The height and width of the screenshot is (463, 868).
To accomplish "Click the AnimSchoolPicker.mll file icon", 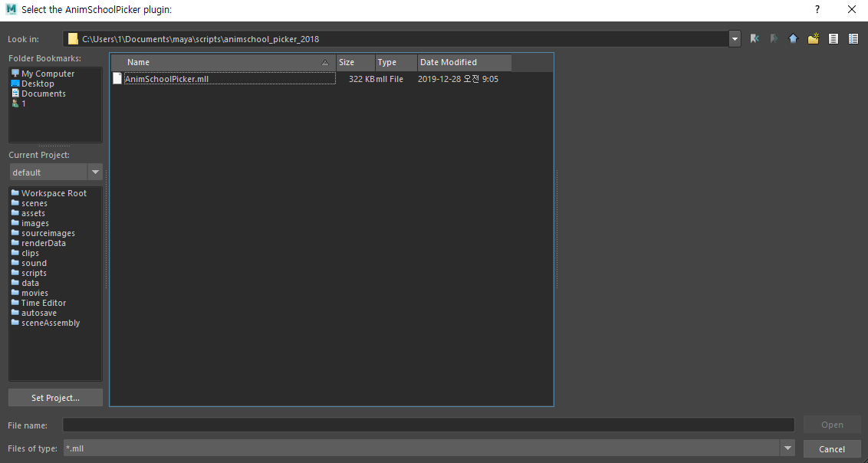I will [117, 78].
